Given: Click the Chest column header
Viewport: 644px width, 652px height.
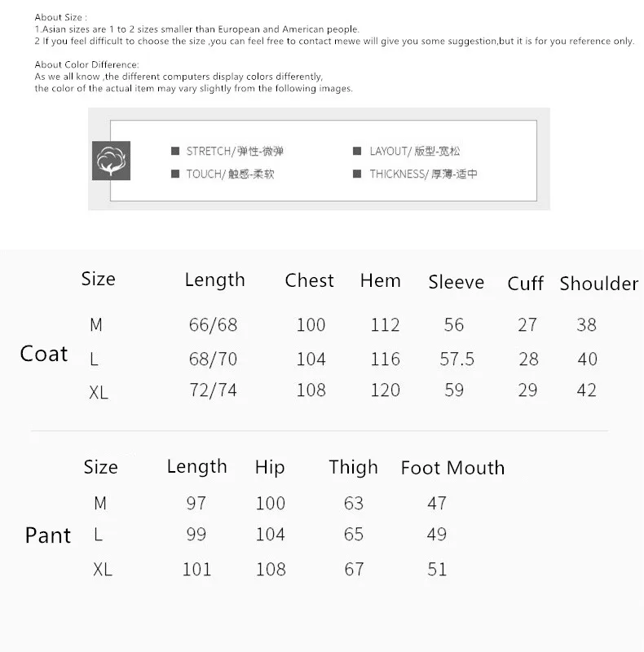Looking at the screenshot, I should pos(309,280).
